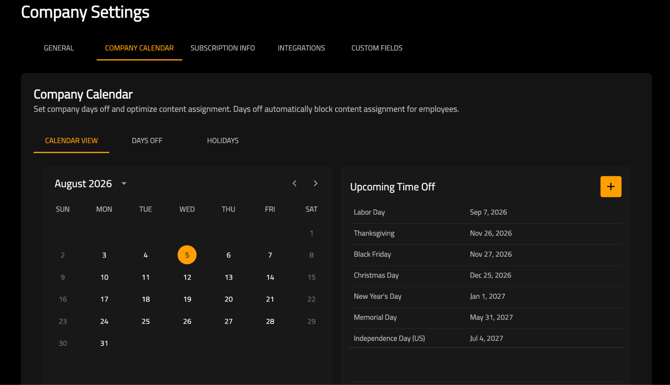Switch to Days Off sub-tab
The width and height of the screenshot is (670, 385).
pos(147,141)
